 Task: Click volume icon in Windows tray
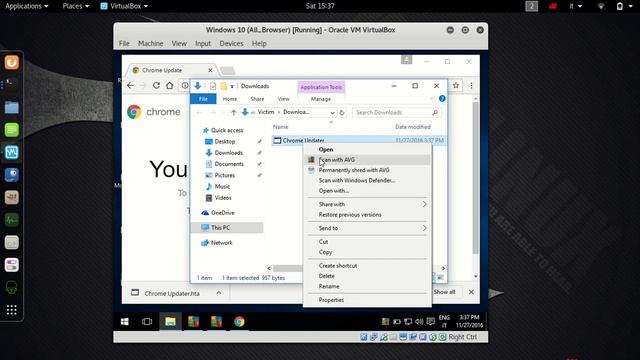click(x=419, y=322)
